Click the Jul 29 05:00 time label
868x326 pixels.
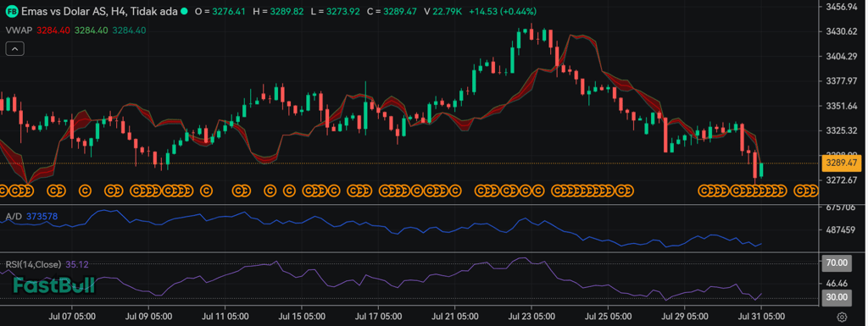pos(684,318)
